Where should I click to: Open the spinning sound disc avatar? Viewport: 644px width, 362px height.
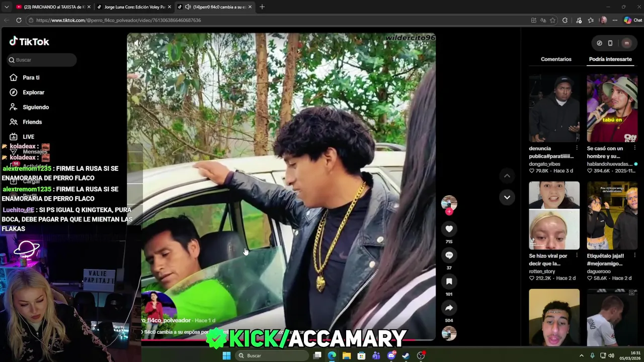[x=449, y=333]
